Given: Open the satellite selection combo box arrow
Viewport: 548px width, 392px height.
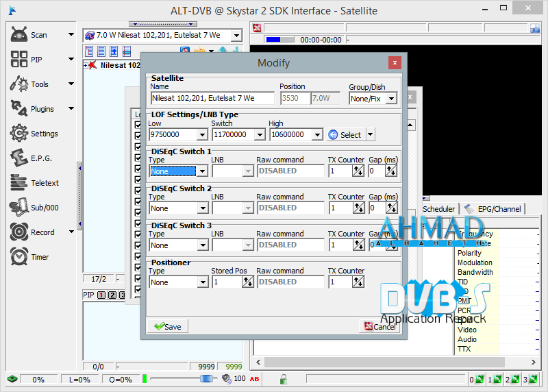Looking at the screenshot, I should click(x=236, y=36).
